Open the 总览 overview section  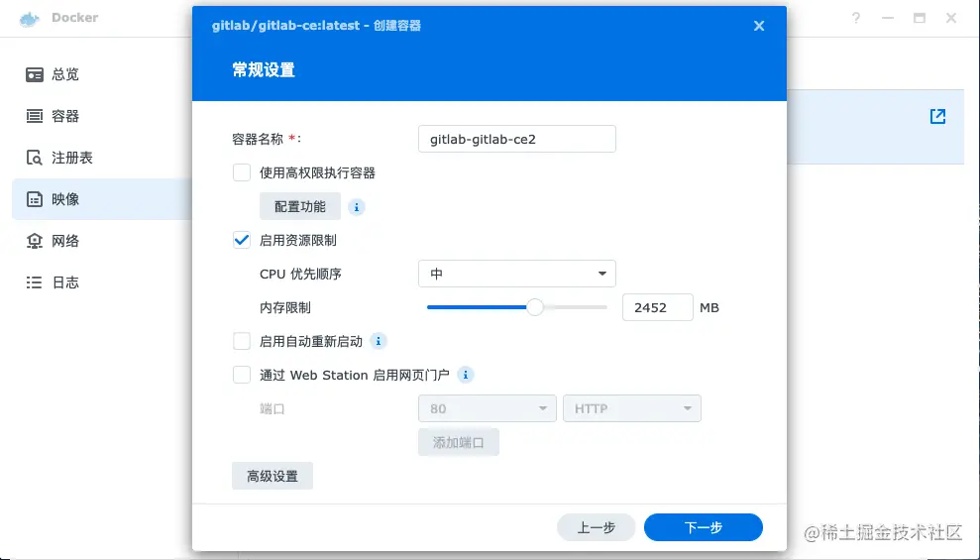click(102, 74)
